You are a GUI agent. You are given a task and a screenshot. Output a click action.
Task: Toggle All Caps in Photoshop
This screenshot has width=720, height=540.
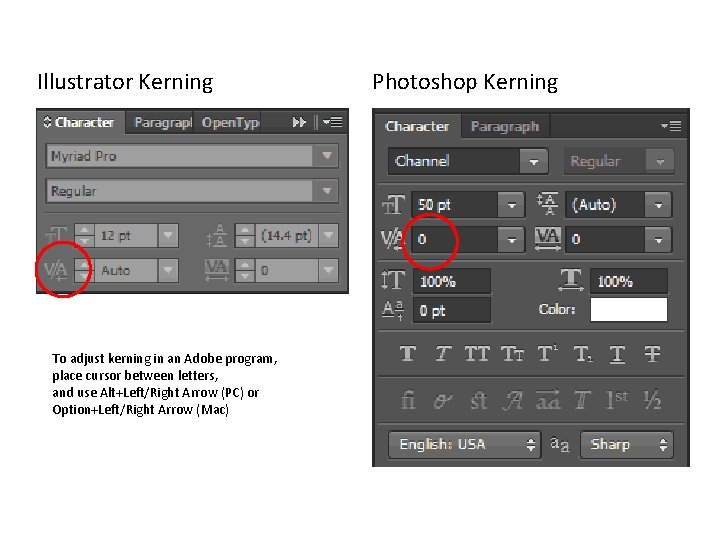(477, 354)
